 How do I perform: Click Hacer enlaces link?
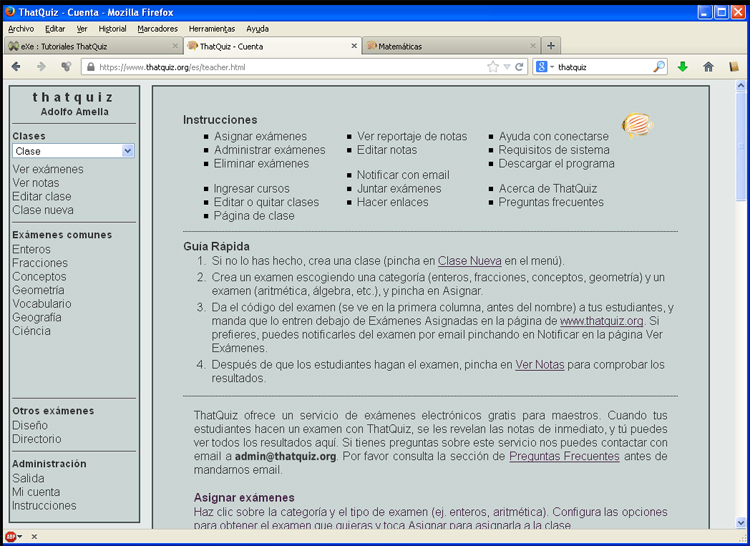click(392, 202)
